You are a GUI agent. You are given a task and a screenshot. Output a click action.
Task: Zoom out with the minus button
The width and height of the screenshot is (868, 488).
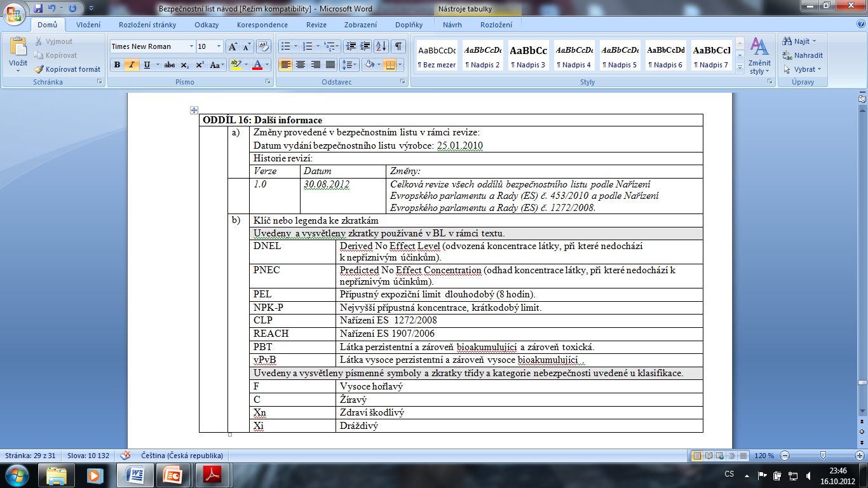(x=785, y=456)
